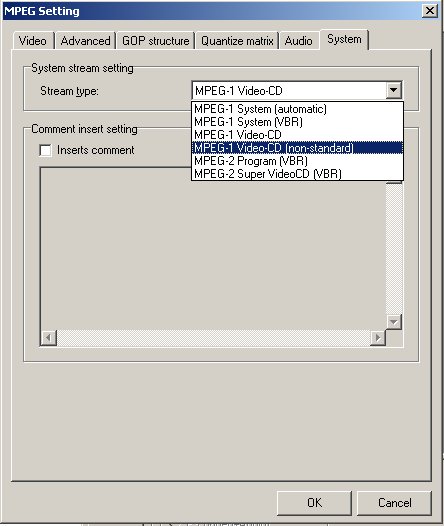Click comment box scroll right arrow

tap(378, 337)
